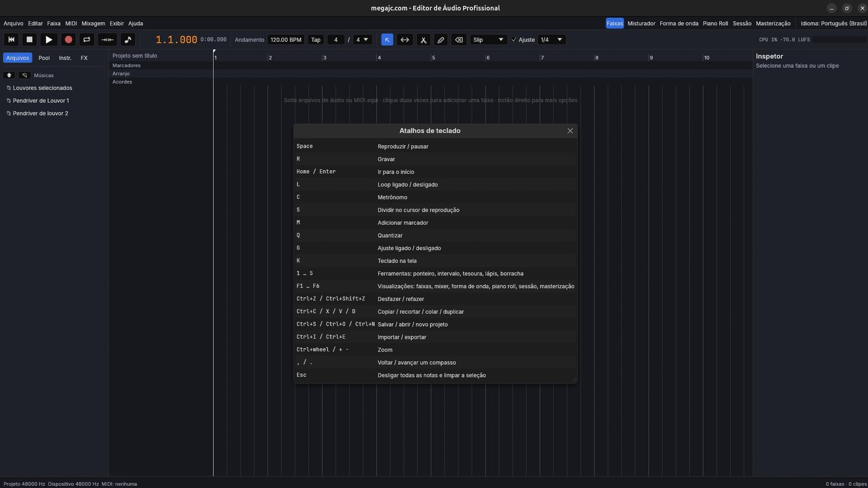Open the 1/4 snap grid dropdown
This screenshot has width=868, height=488.
552,40
